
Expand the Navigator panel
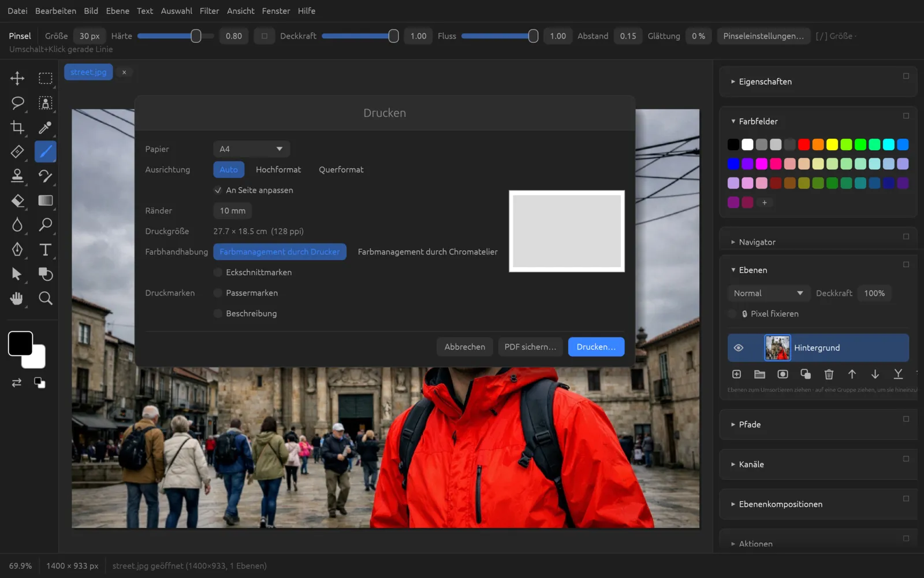(753, 242)
